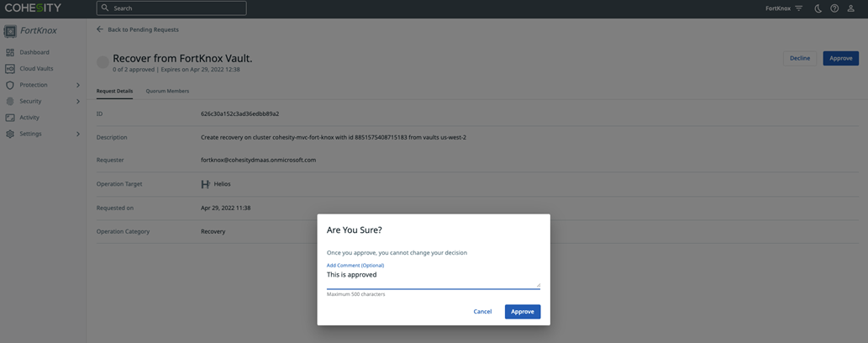Click the Cloud Vaults icon

click(9, 69)
